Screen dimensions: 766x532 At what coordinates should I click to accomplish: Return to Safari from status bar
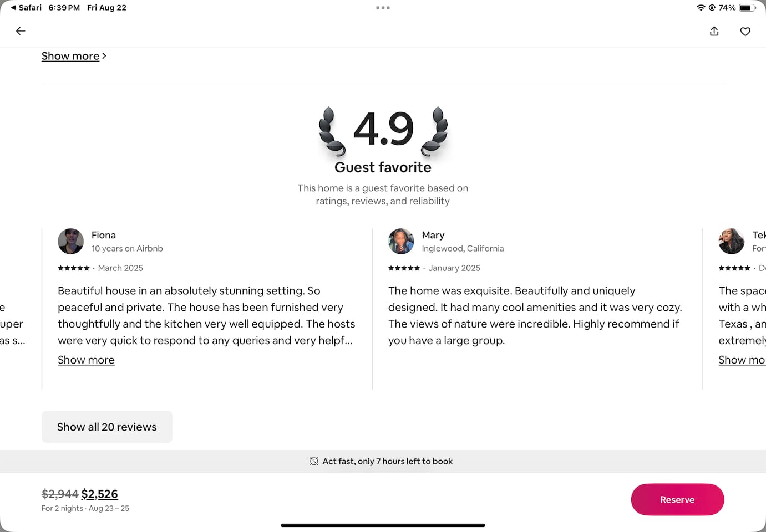[26, 8]
